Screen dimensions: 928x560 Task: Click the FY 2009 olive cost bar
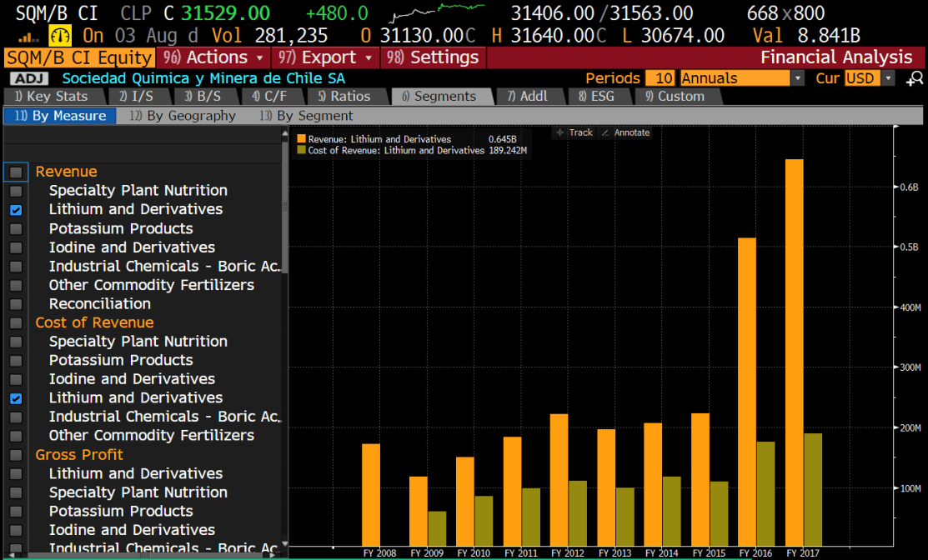click(438, 528)
